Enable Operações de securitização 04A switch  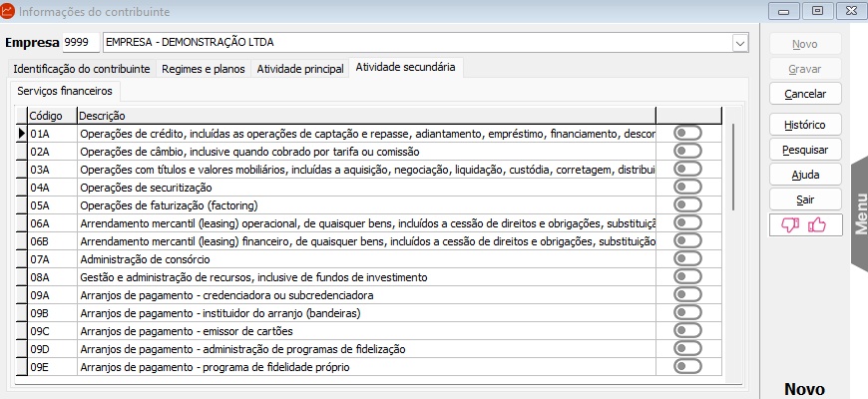click(x=688, y=188)
